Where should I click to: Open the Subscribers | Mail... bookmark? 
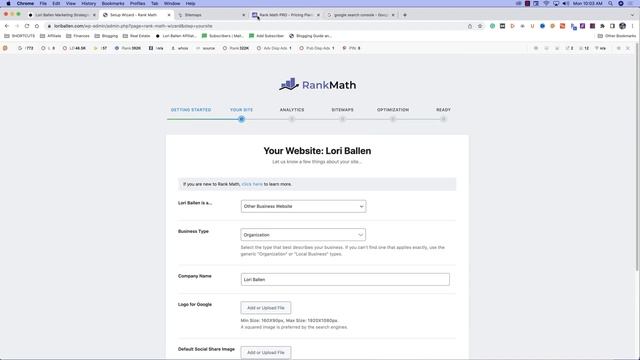click(x=222, y=36)
